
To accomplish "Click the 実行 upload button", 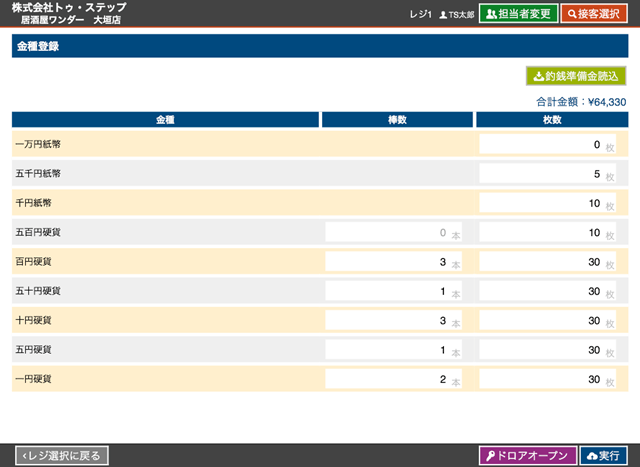I will point(603,456).
